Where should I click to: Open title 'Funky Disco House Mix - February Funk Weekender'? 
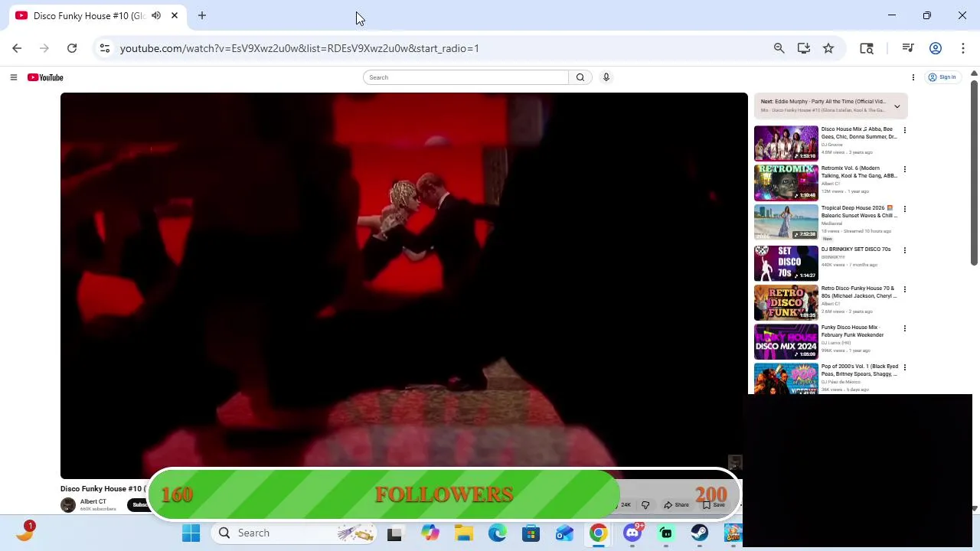click(x=853, y=331)
